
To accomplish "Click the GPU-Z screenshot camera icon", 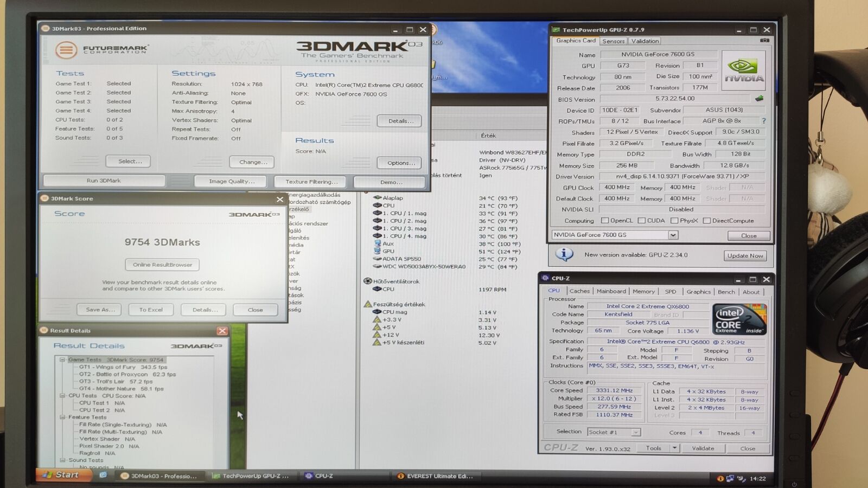I will click(764, 41).
